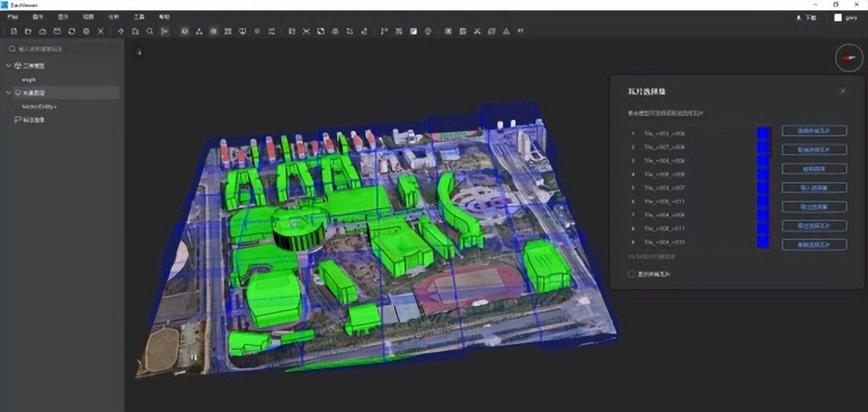Select the magnifier zoom tool in toolbar
Image resolution: width=868 pixels, height=412 pixels.
point(149,31)
